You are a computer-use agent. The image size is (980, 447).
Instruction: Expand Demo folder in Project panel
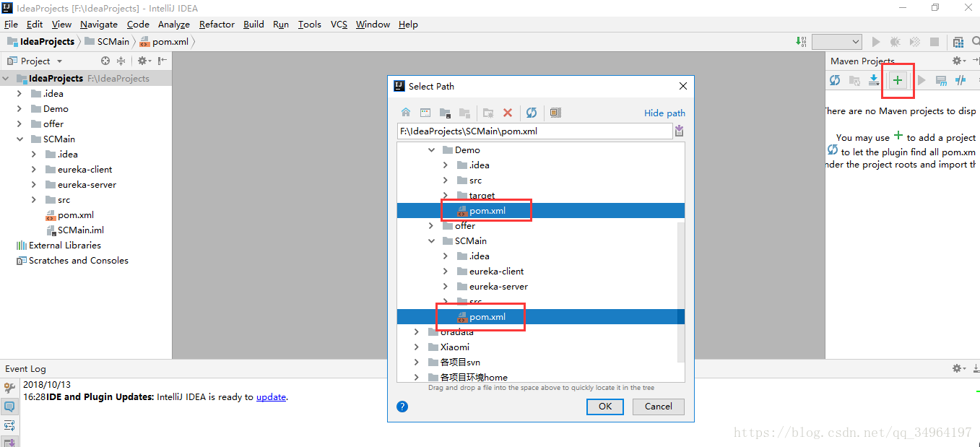tap(19, 108)
